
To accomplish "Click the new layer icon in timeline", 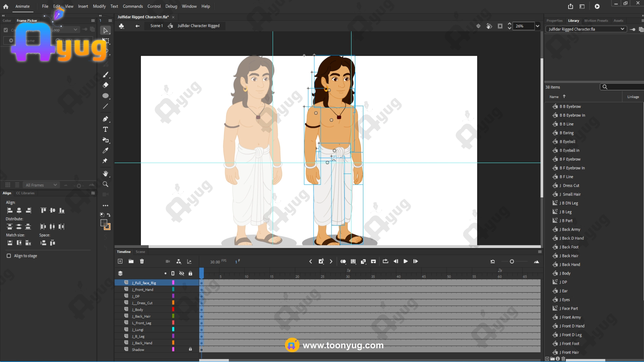I will (x=120, y=261).
